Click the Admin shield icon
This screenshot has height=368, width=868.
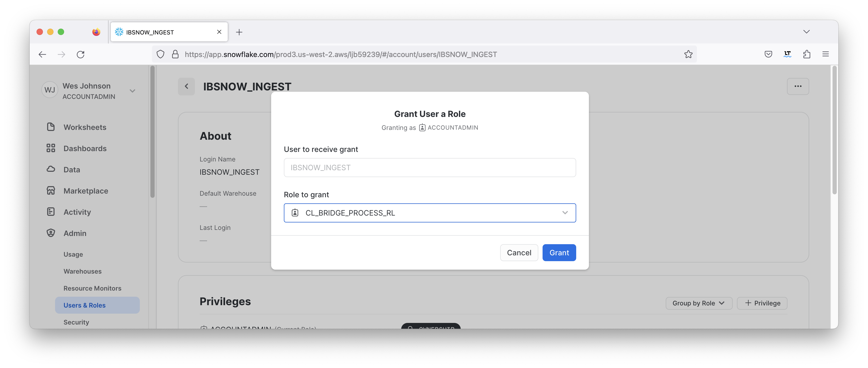tap(51, 233)
